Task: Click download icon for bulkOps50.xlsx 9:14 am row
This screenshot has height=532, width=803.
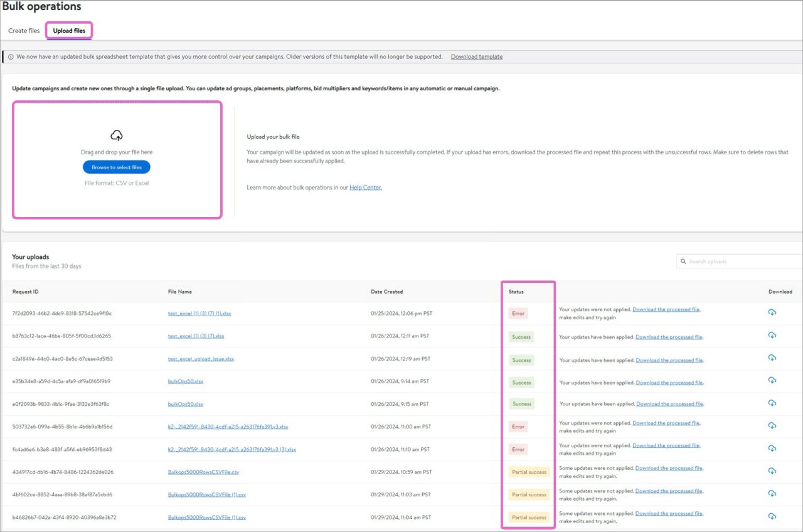Action: pyautogui.click(x=772, y=381)
